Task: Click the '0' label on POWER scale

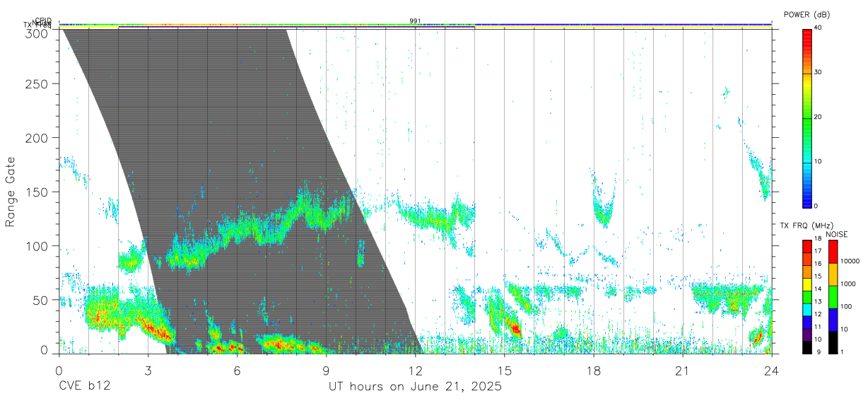Action: [x=816, y=206]
